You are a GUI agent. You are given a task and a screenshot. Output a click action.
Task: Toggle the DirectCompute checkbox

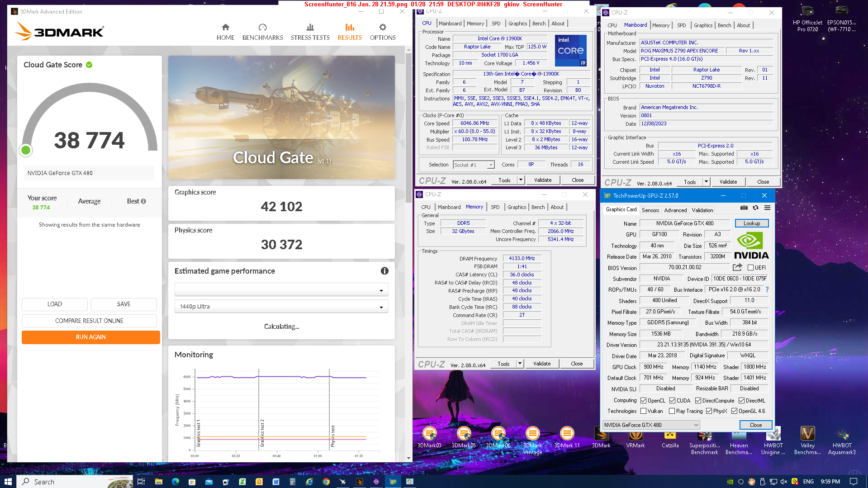(698, 401)
